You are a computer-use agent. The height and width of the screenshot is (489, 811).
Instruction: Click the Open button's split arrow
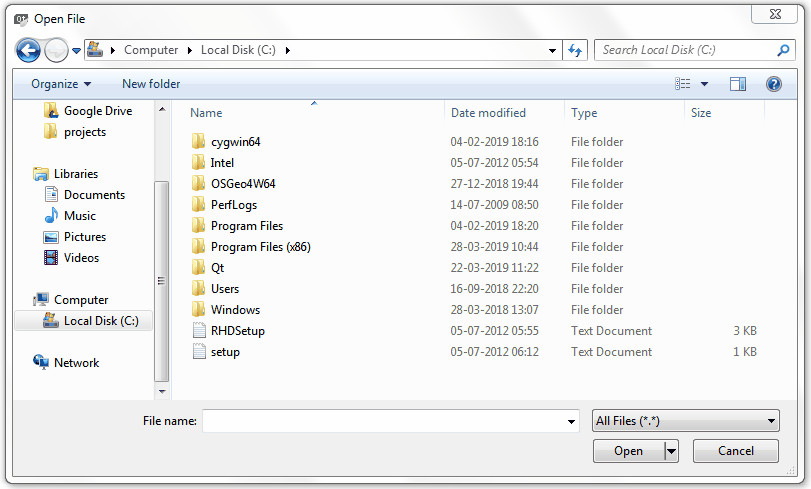(671, 452)
